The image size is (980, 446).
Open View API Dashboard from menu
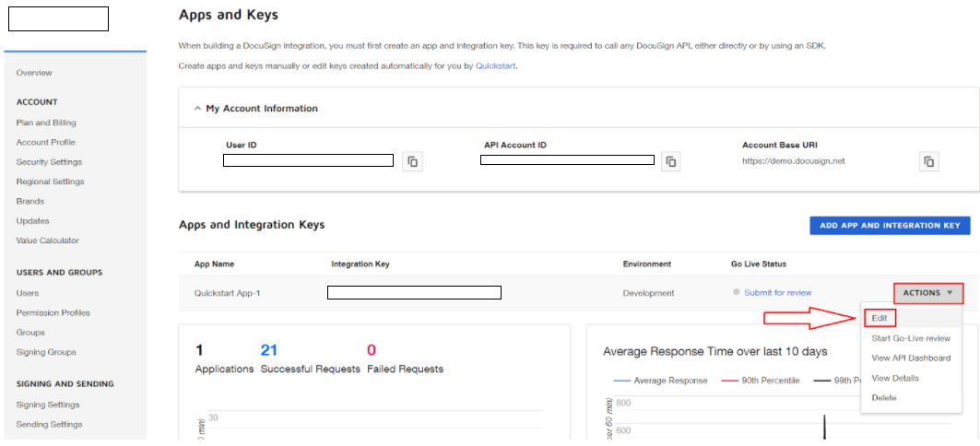[x=911, y=358]
